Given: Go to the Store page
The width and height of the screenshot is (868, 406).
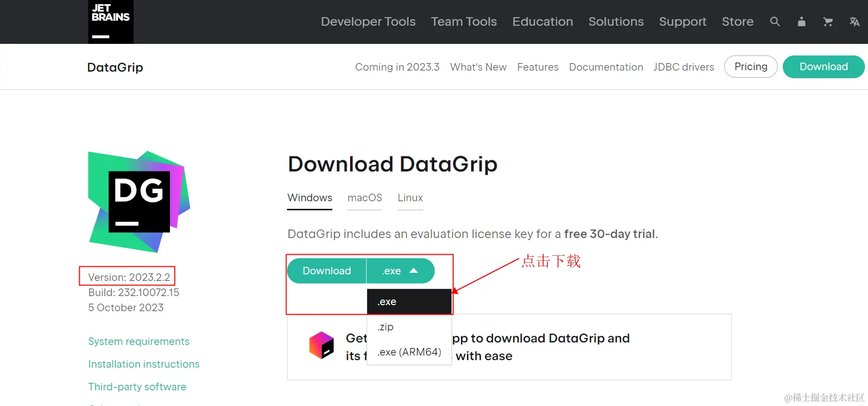Looking at the screenshot, I should [x=738, y=22].
